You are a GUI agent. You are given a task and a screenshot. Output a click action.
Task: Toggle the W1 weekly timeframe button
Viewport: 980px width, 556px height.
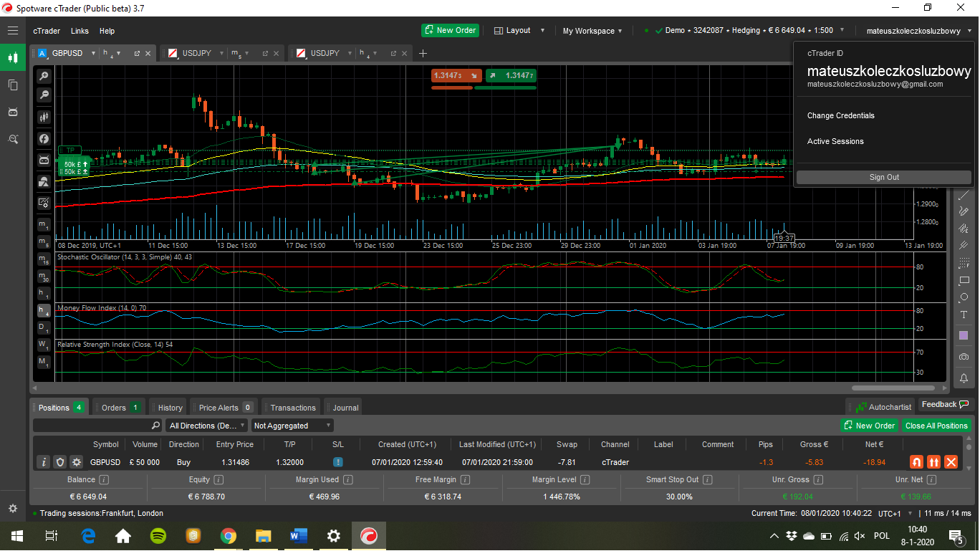tap(44, 345)
